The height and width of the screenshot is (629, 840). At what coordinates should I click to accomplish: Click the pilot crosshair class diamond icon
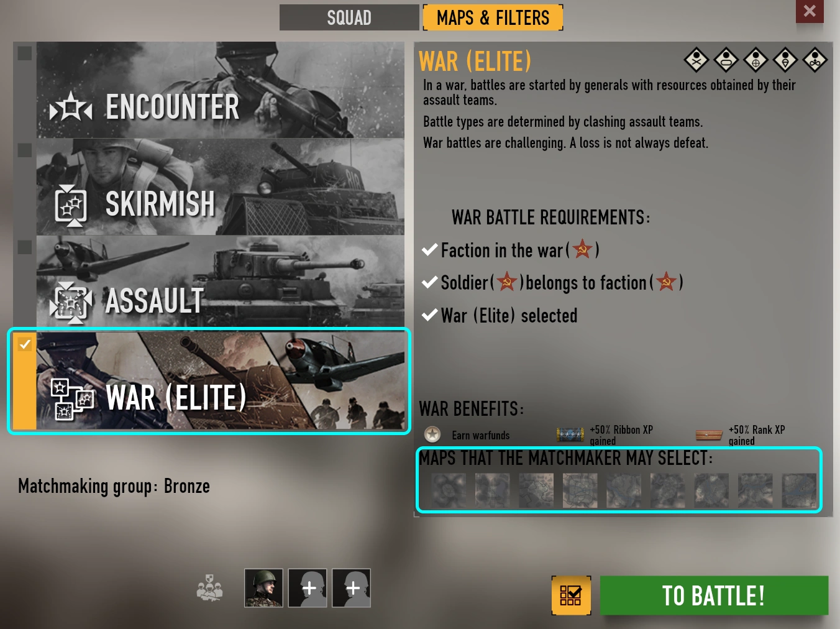click(756, 60)
